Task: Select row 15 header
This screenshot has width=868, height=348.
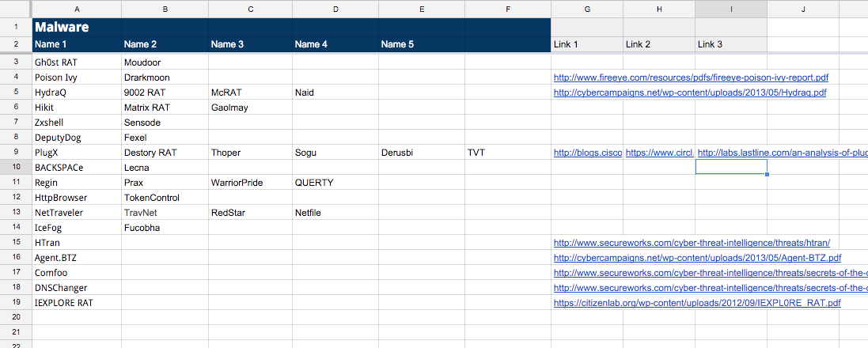Action: click(x=16, y=243)
